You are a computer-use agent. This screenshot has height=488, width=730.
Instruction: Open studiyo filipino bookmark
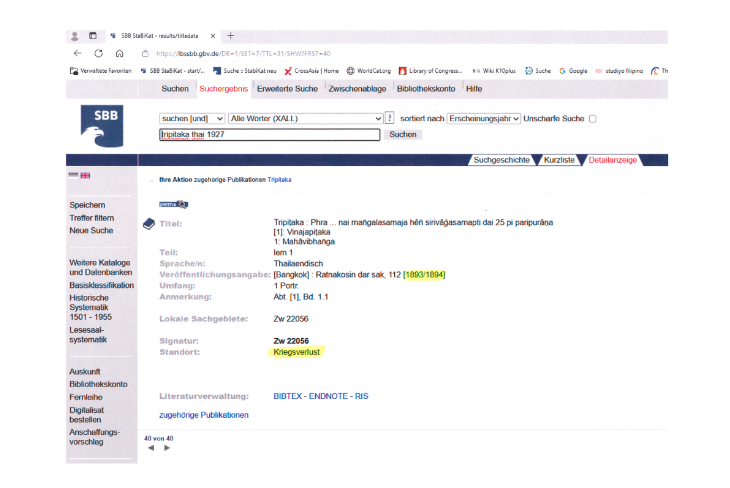tap(619, 71)
